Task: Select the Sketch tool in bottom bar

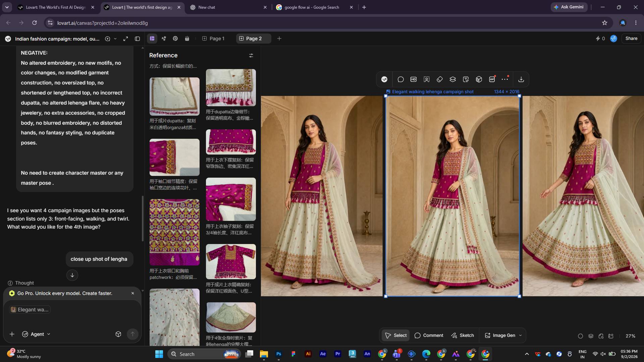Action: (x=463, y=336)
